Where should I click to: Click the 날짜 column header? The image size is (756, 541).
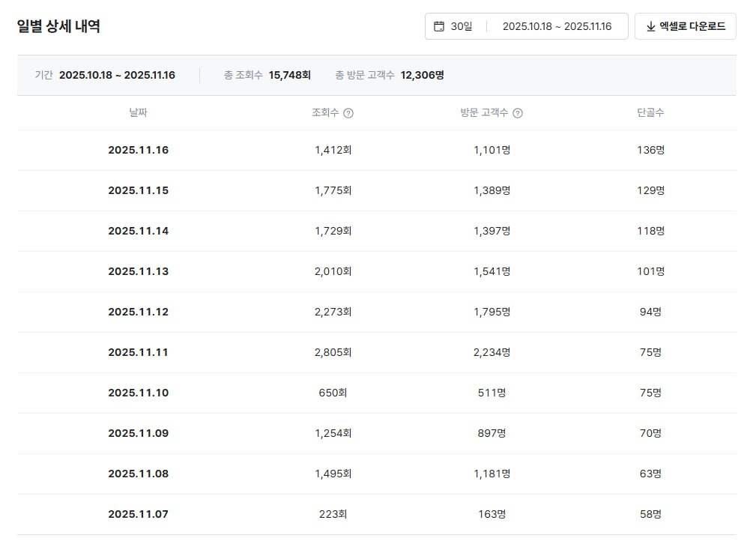(138, 112)
